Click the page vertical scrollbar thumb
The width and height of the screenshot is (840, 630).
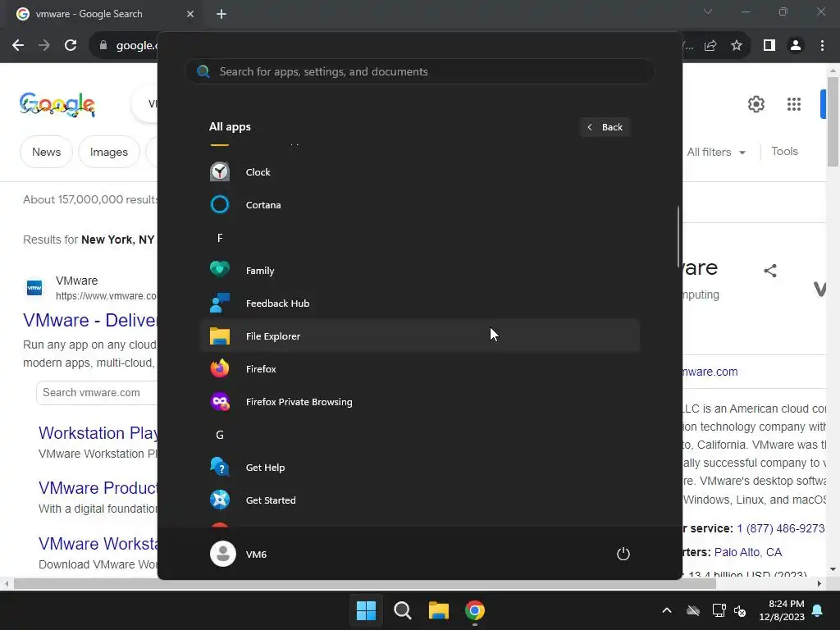(x=833, y=121)
